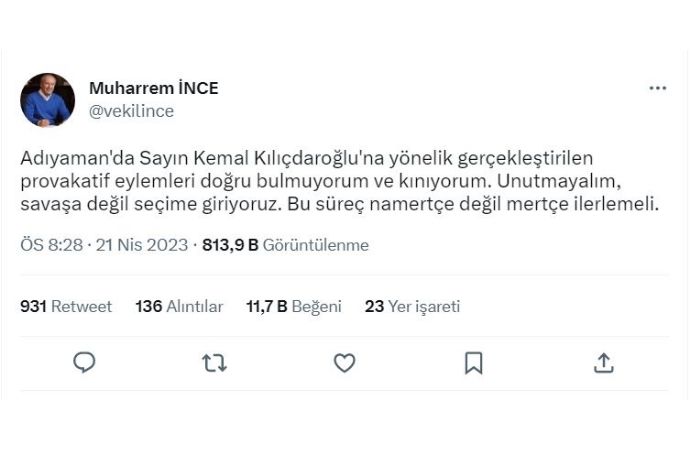The width and height of the screenshot is (690, 450).
Task: Open the 813,9 B Görüntülenme view count
Action: click(285, 245)
